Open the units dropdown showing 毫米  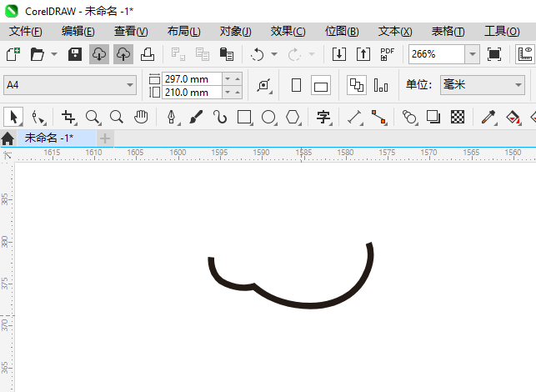pyautogui.click(x=483, y=85)
